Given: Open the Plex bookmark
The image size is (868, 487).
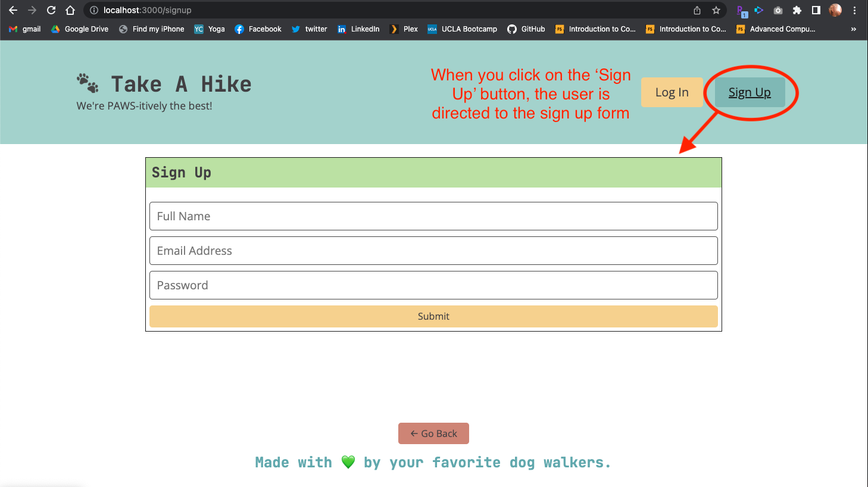Looking at the screenshot, I should 404,29.
